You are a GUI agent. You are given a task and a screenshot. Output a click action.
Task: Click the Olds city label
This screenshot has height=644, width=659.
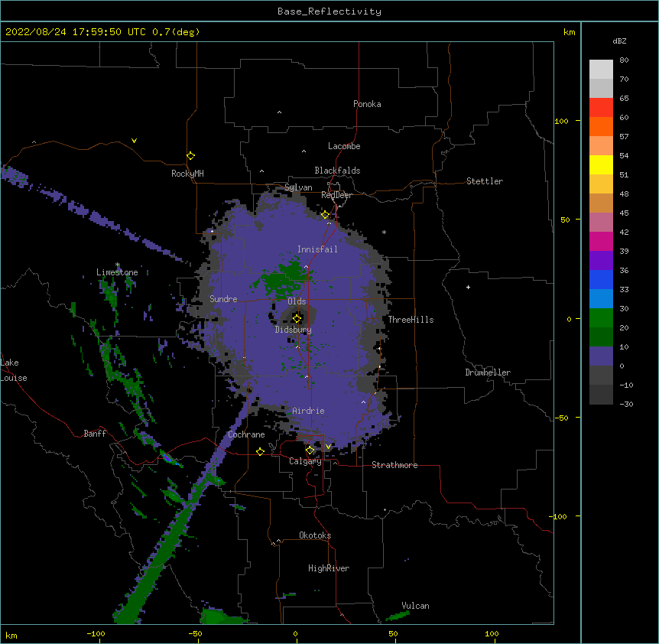(x=297, y=301)
